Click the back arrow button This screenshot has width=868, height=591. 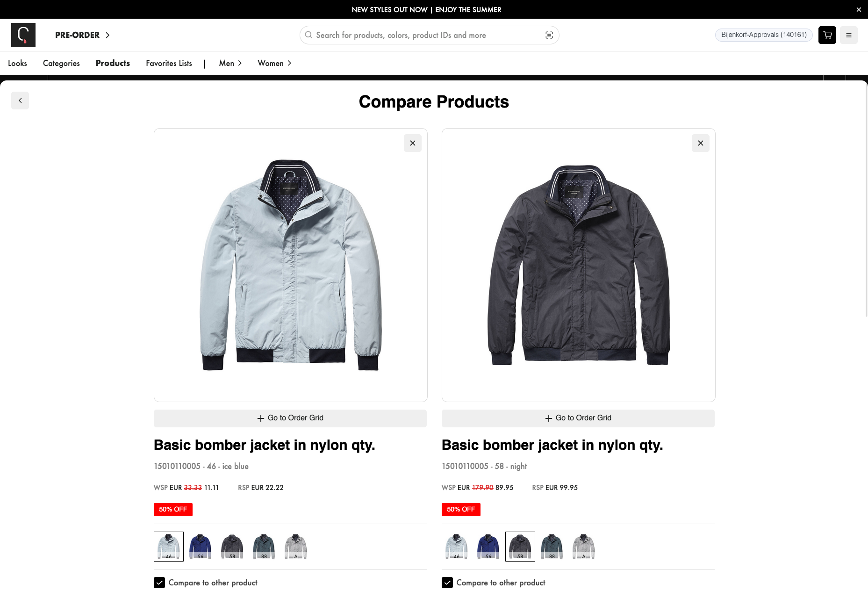click(x=20, y=101)
